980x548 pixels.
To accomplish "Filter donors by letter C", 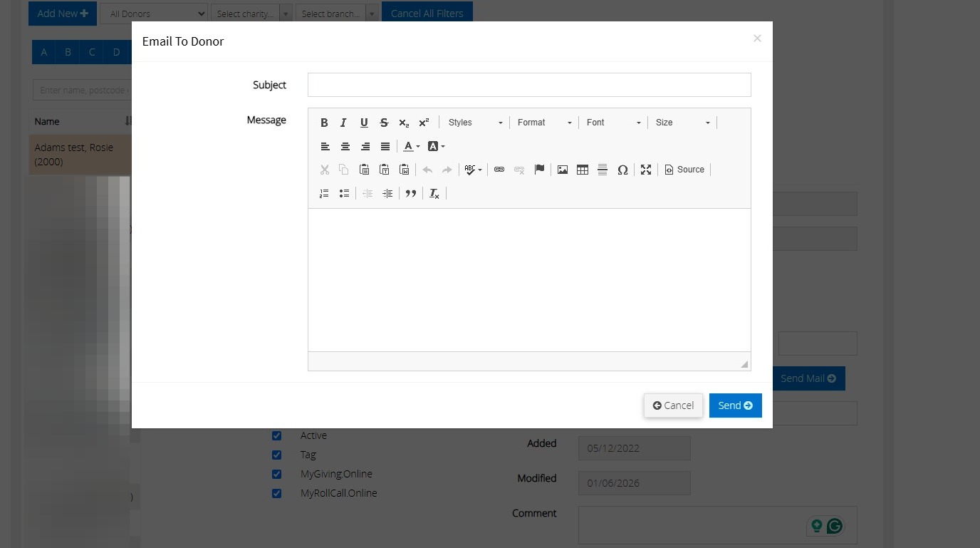I will [92, 52].
